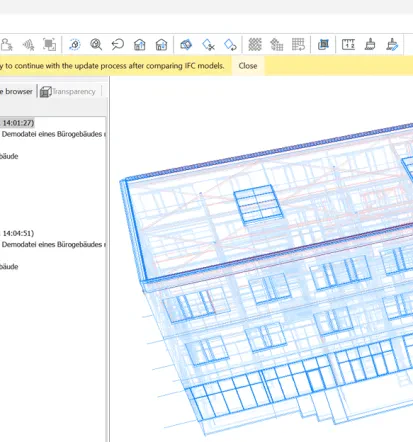This screenshot has width=413, height=442.
Task: Select the 'bäude' node under 14:01:27
Action: [9, 156]
